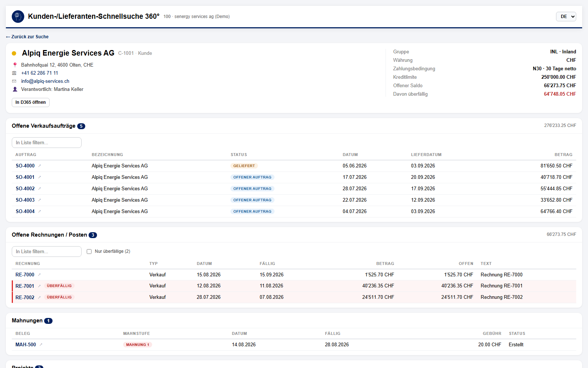Viewport: 588px width, 368px height.
Task: Focus the invoices list filter field
Action: (47, 252)
